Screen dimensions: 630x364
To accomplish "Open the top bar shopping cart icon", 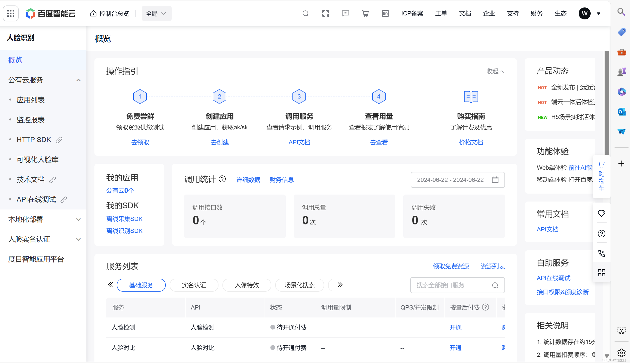I will [x=365, y=13].
